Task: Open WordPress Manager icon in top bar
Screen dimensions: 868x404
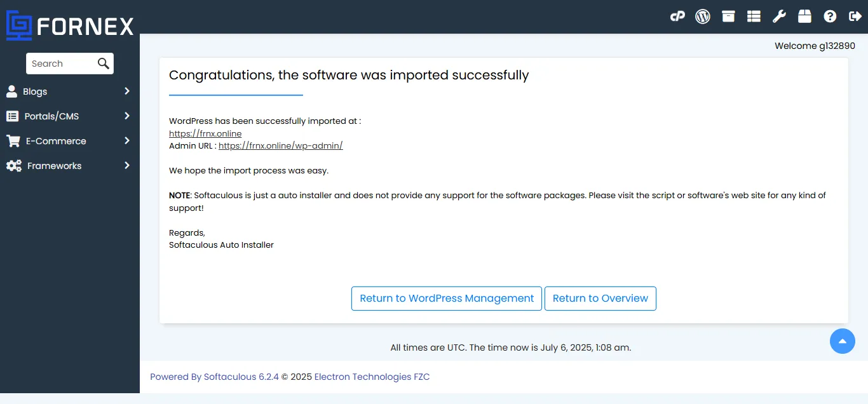Action: click(703, 17)
